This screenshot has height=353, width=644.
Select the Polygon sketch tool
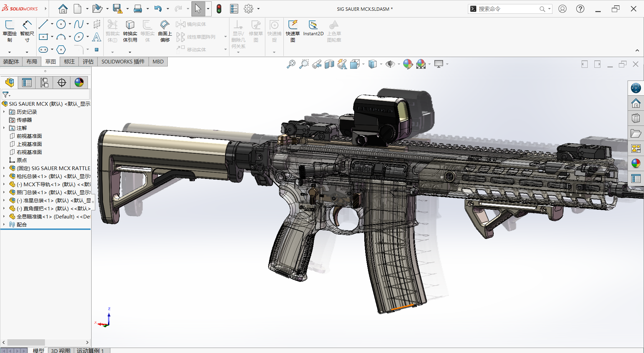click(x=61, y=50)
